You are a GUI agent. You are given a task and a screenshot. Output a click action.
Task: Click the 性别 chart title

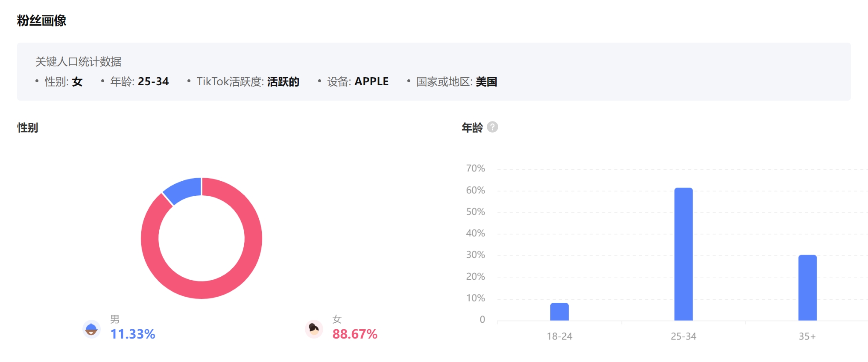(x=28, y=127)
